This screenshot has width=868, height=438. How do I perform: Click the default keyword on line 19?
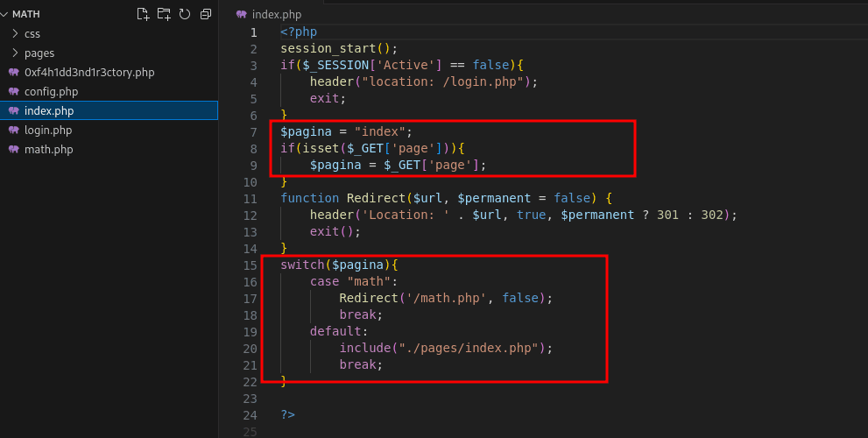pyautogui.click(x=335, y=331)
